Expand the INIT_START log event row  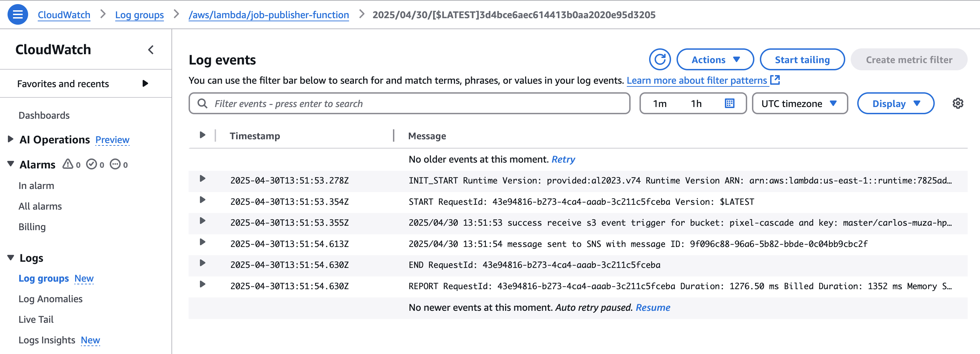click(x=202, y=179)
